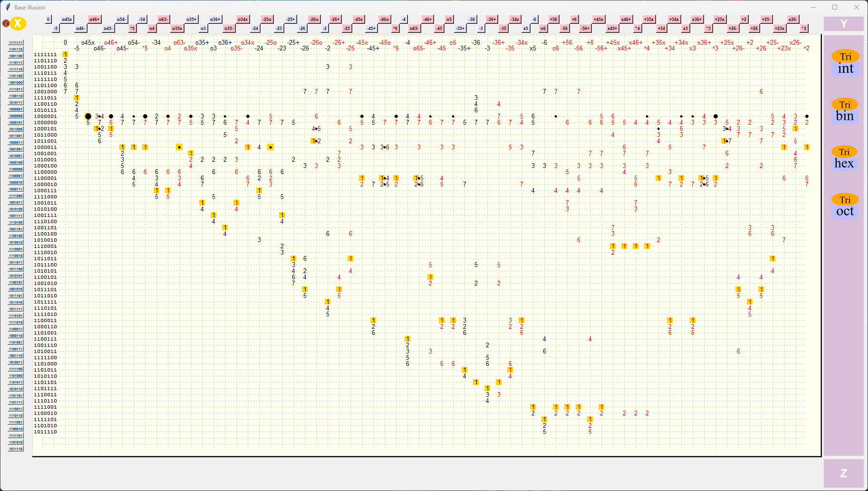Click the pink '+25x' top row button

click(x=720, y=19)
